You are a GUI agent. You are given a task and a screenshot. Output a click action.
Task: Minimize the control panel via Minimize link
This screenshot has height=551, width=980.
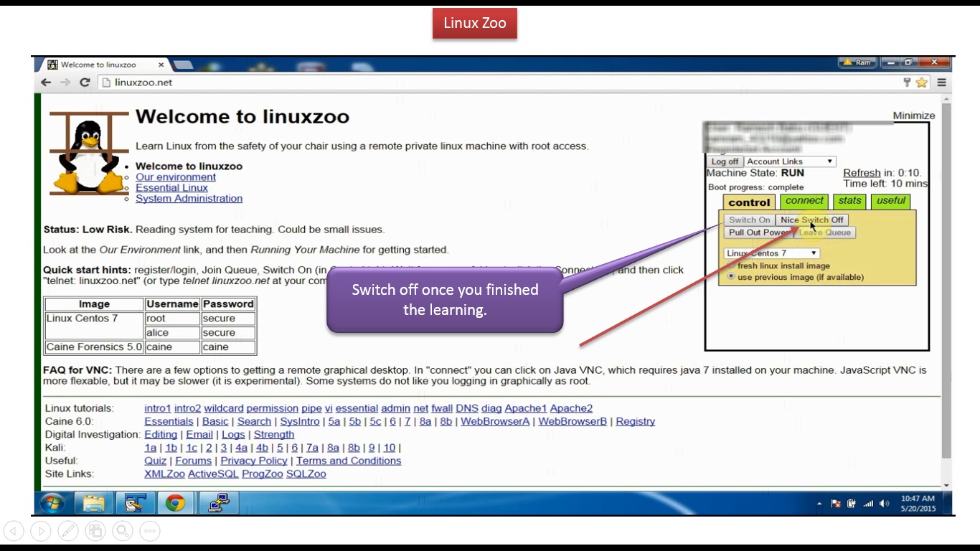[914, 116]
